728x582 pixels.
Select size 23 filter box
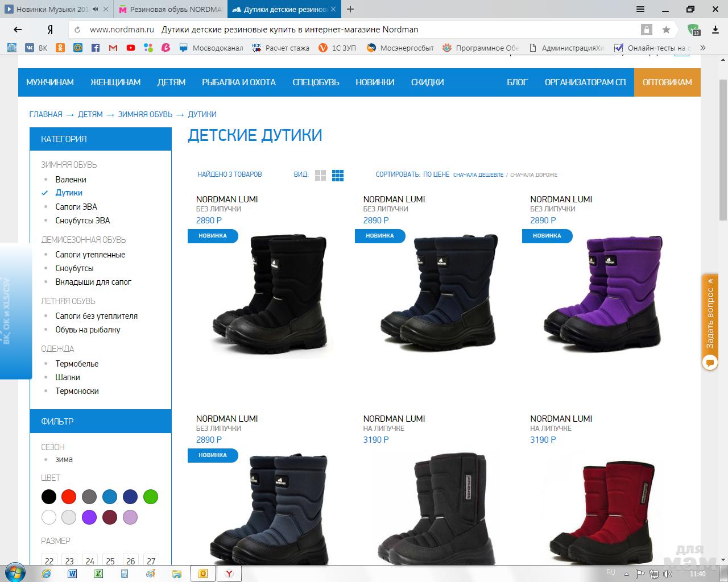pyautogui.click(x=69, y=560)
